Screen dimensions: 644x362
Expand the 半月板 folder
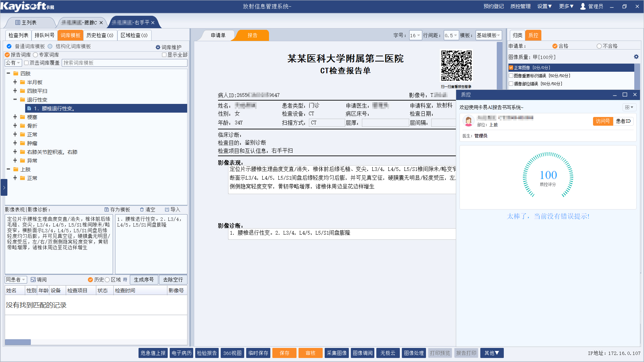(15, 82)
